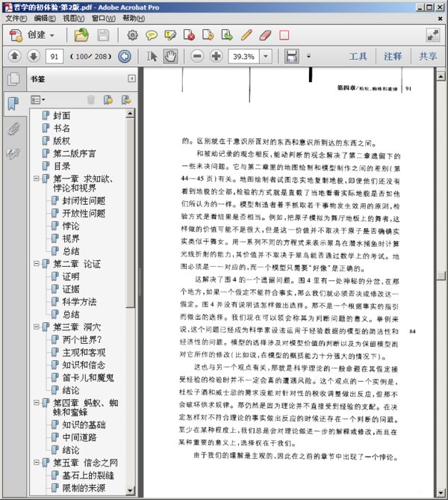448x500 pixels.
Task: Open bookmark options menu dropdown
Action: [x=38, y=100]
